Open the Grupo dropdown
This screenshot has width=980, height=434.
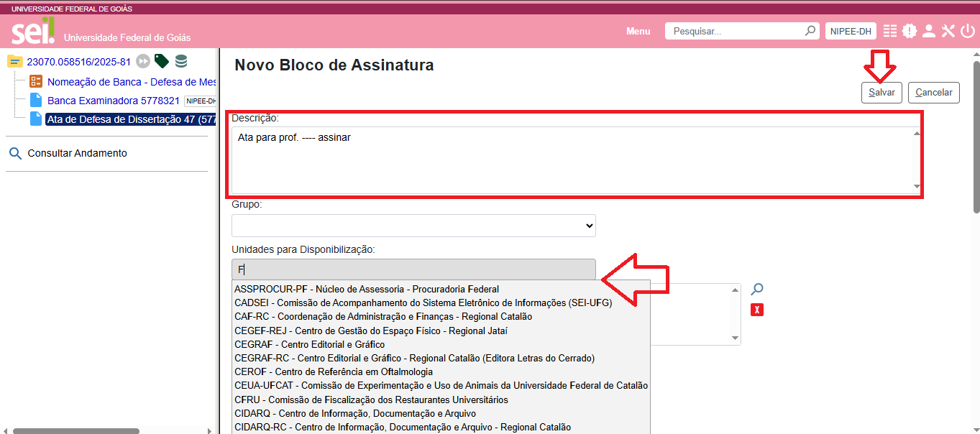(413, 225)
